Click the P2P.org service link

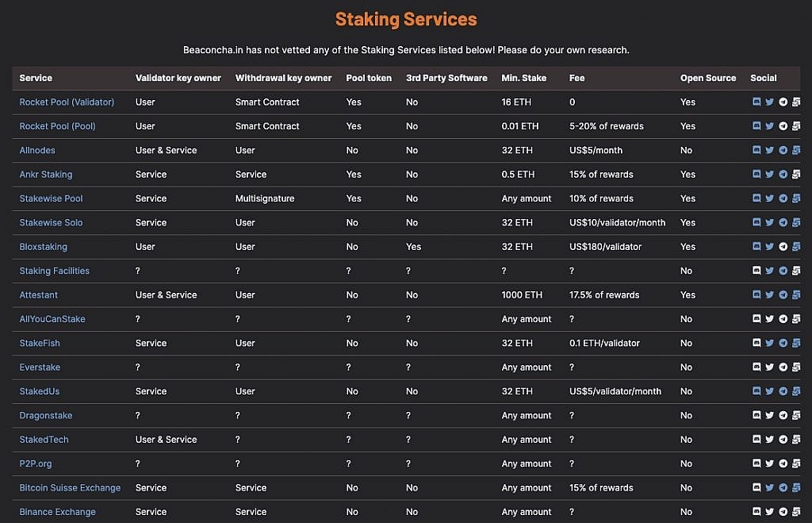(36, 463)
